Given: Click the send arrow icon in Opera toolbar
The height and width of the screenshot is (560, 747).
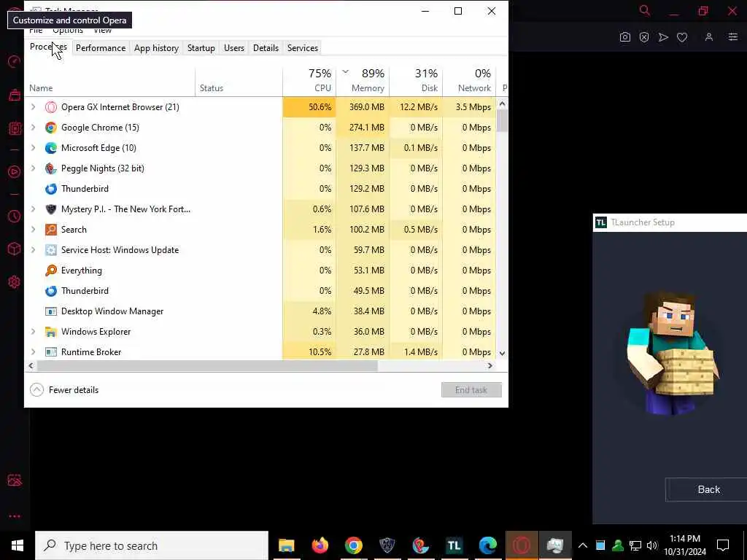Looking at the screenshot, I should 663,37.
